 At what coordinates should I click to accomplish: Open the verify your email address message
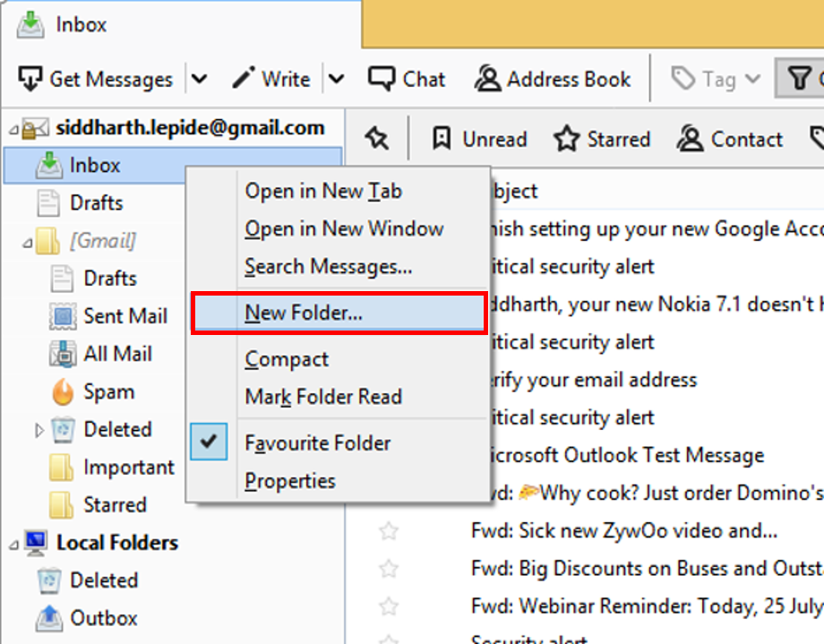tap(595, 380)
